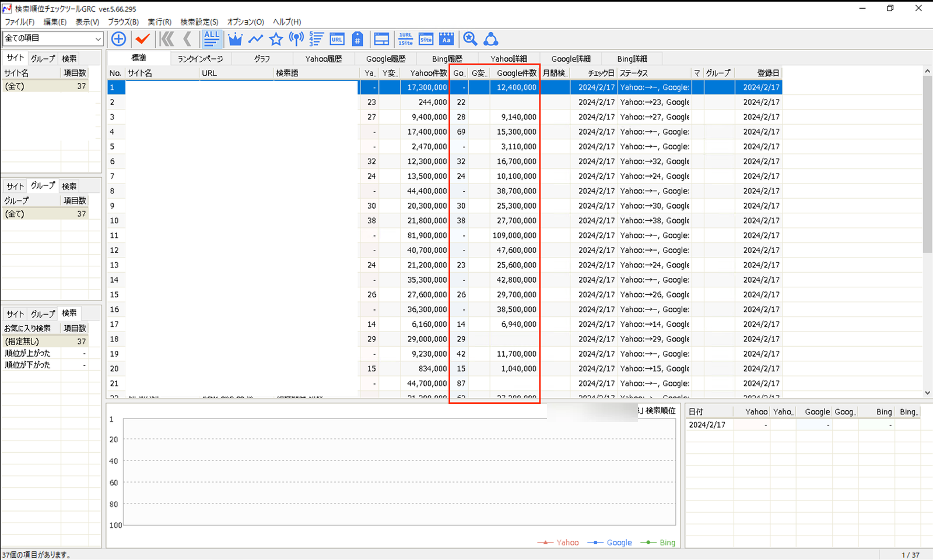Select 検索 tab in top-left panel
Screen dimensions: 933x560
tap(69, 58)
